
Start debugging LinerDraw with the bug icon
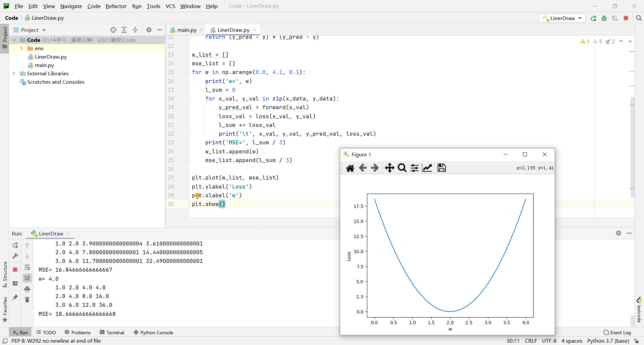point(604,18)
